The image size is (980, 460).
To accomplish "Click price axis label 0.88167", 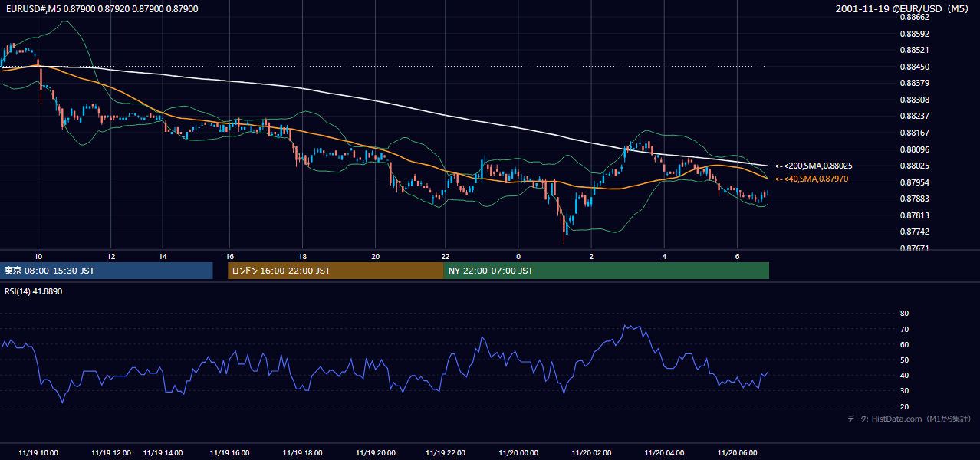I will click(914, 133).
